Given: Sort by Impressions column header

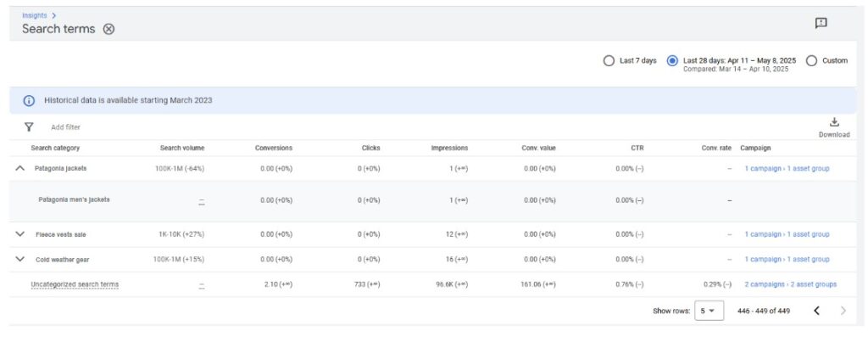Looking at the screenshot, I should pos(449,148).
